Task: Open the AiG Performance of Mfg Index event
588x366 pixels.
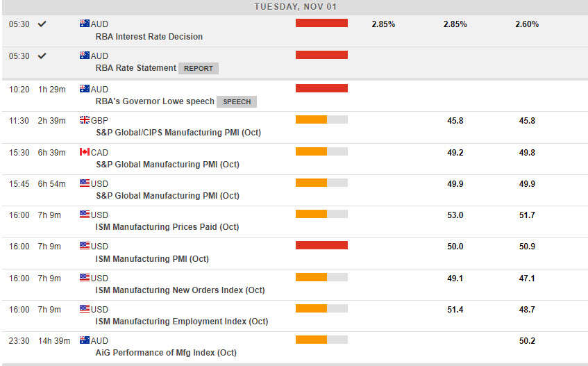Action: pos(166,352)
